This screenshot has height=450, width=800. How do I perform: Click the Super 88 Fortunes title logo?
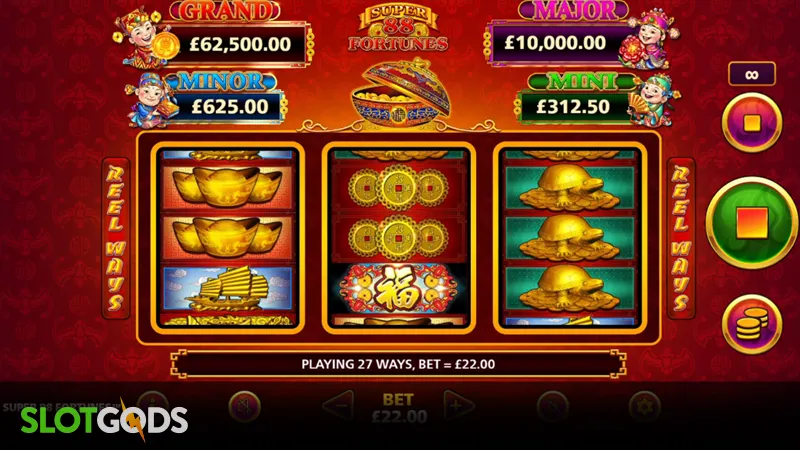(398, 28)
